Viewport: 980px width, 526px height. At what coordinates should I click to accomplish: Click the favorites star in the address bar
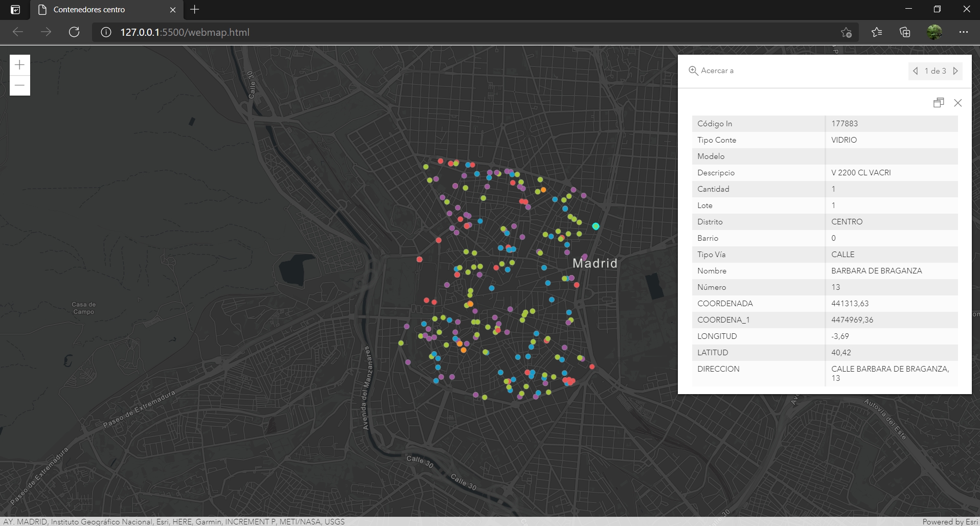(846, 32)
